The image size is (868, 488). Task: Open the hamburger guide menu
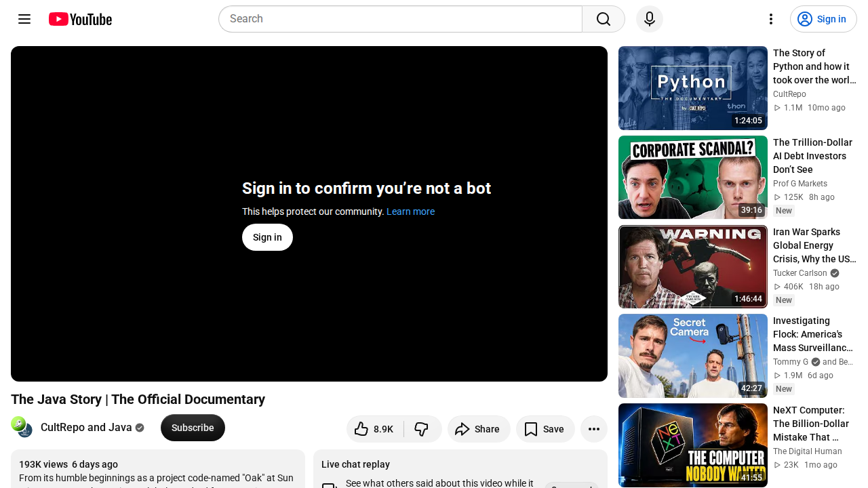[24, 19]
